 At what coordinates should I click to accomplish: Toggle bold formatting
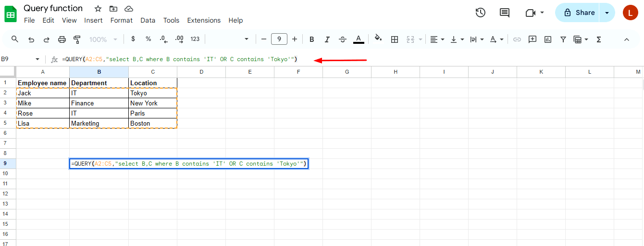tap(311, 39)
